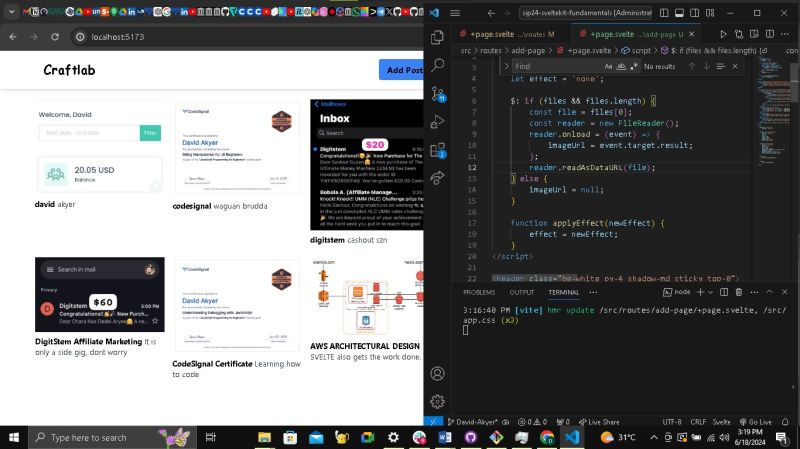Open VS Code Manage gear menu
800x449 pixels.
[437, 402]
